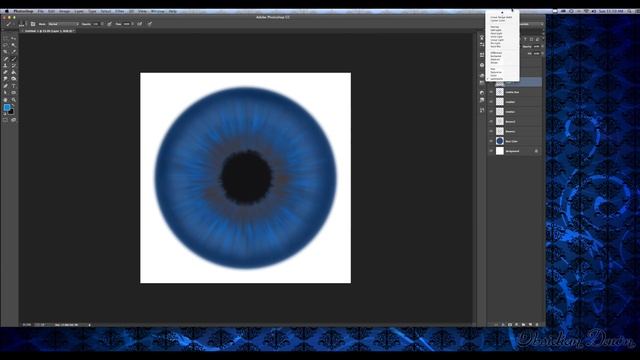The width and height of the screenshot is (640, 360).
Task: Select the blue circle layer thumbnail
Action: coord(500,141)
